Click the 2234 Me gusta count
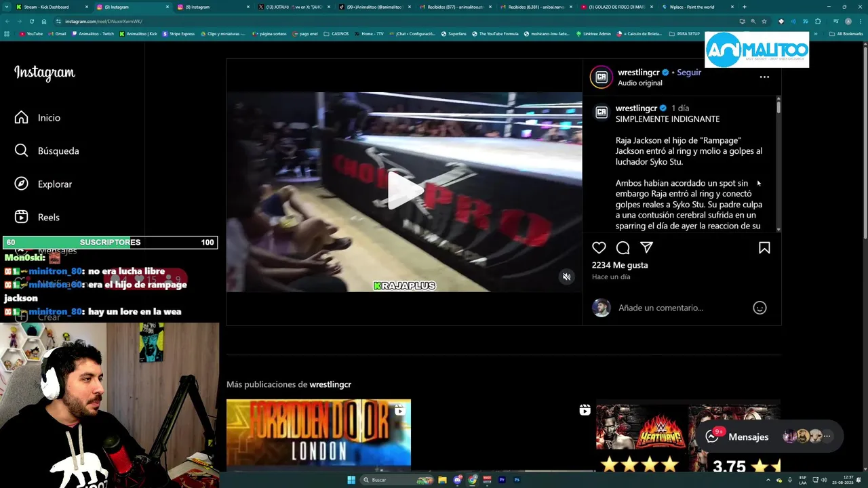868x488 pixels. 620,265
